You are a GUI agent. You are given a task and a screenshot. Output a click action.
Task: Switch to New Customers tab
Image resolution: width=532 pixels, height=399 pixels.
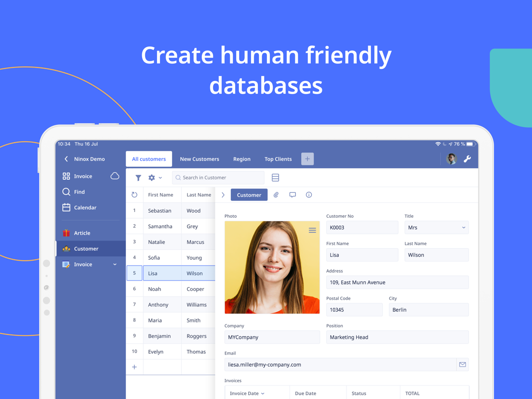click(x=199, y=159)
